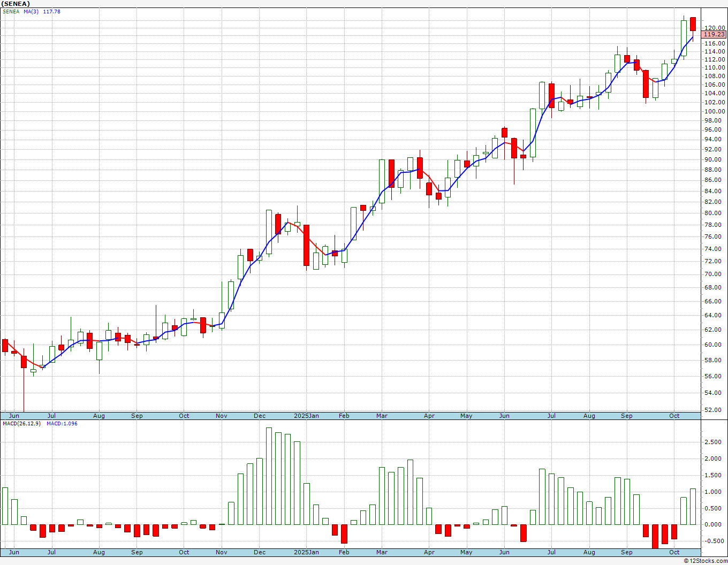Click the MA(3) 117.78 indicator label
The width and height of the screenshot is (728, 565).
click(x=42, y=12)
